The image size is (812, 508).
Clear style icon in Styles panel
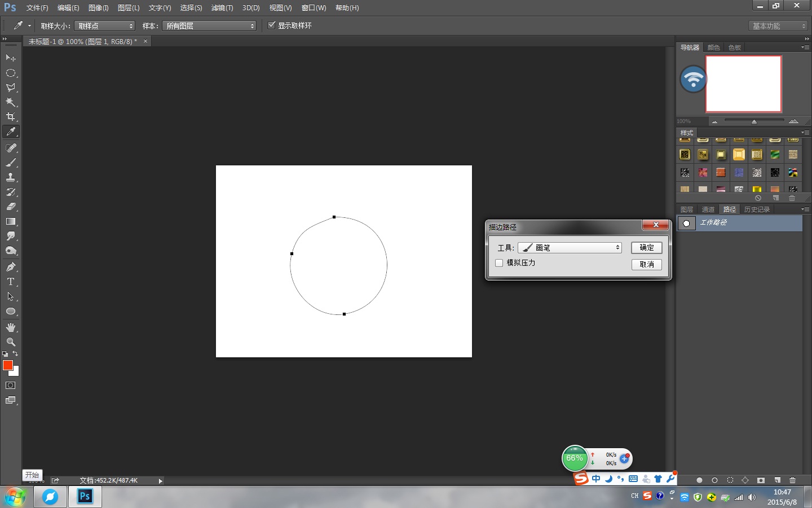pyautogui.click(x=758, y=198)
